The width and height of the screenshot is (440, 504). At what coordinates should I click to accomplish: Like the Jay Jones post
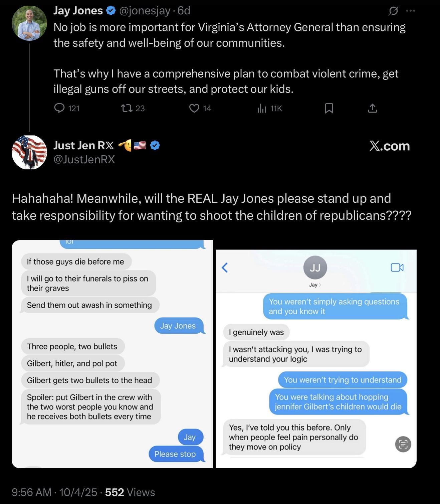click(x=194, y=108)
